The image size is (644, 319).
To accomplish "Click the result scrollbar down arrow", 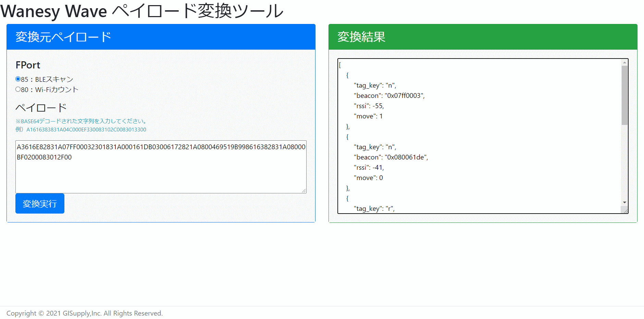I will [624, 203].
